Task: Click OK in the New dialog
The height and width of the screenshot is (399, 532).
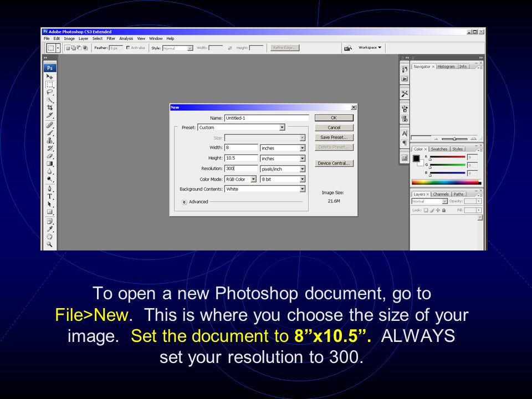Action: [334, 117]
